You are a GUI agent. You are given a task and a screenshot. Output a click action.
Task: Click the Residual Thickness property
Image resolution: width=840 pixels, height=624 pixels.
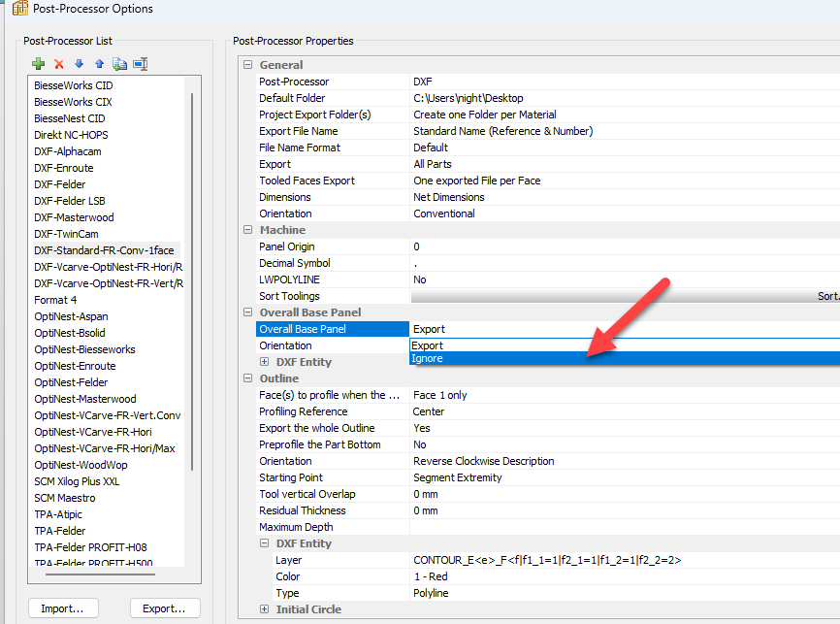point(302,510)
